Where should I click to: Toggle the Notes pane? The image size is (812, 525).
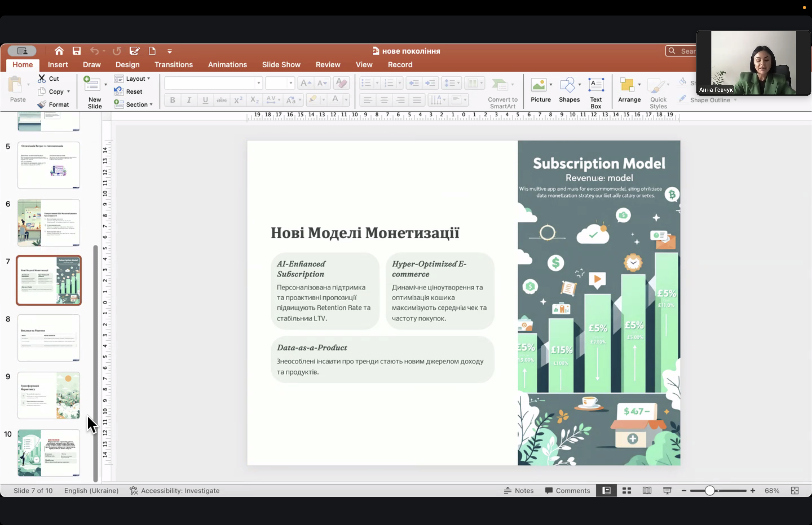click(x=519, y=490)
